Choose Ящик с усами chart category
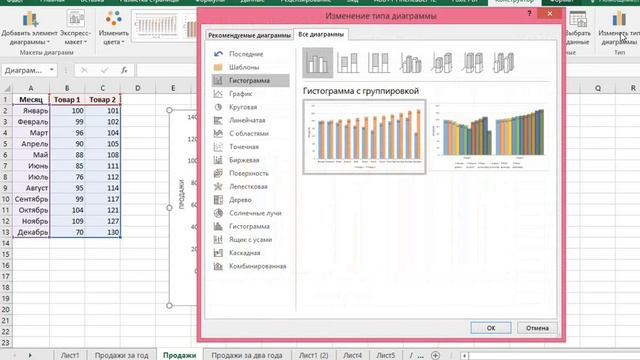The image size is (640, 360). tap(250, 240)
